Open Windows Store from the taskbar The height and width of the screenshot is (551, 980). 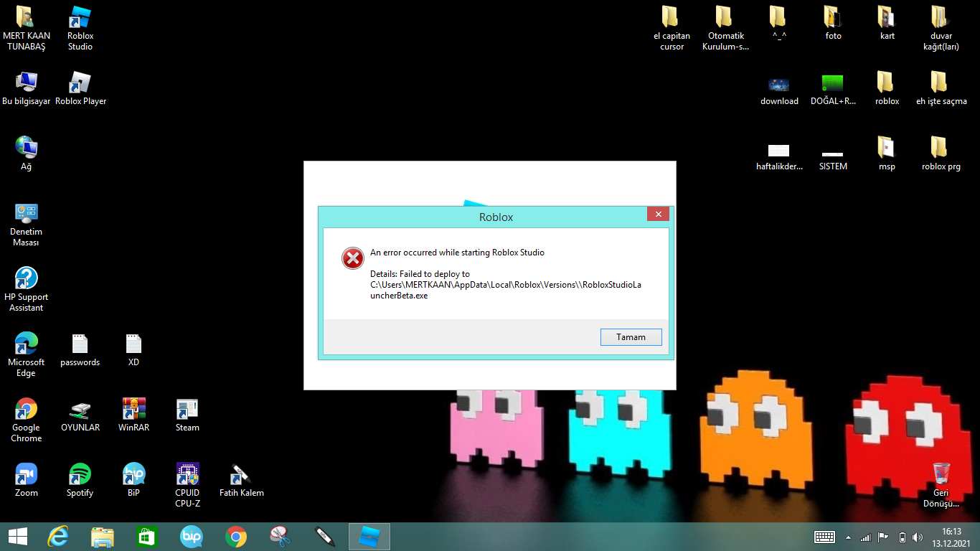pos(146,537)
